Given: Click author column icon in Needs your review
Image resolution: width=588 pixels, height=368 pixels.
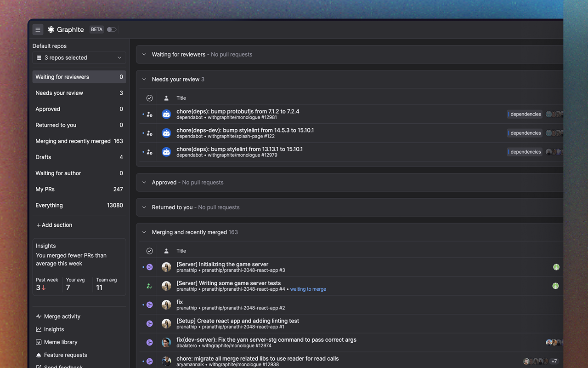Looking at the screenshot, I should [x=166, y=98].
